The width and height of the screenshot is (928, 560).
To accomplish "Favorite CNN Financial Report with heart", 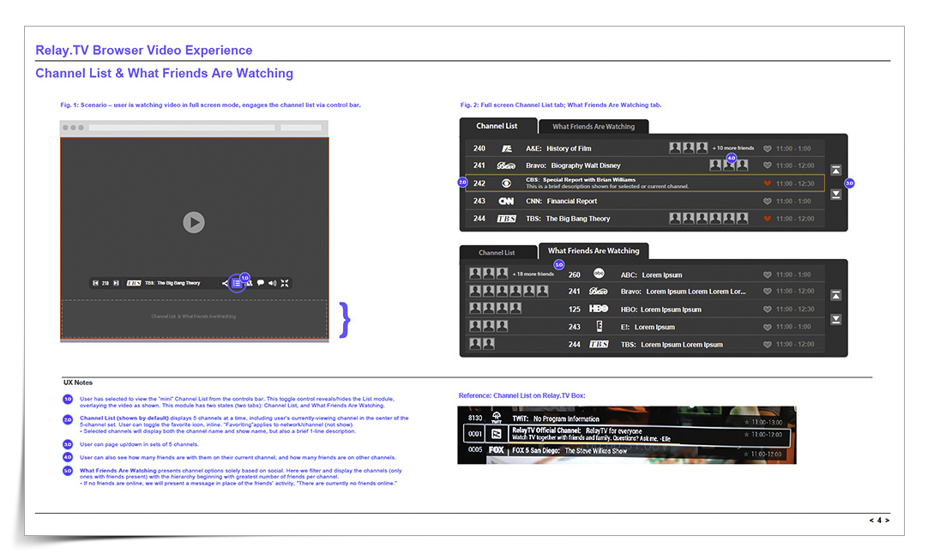I will pyautogui.click(x=768, y=202).
